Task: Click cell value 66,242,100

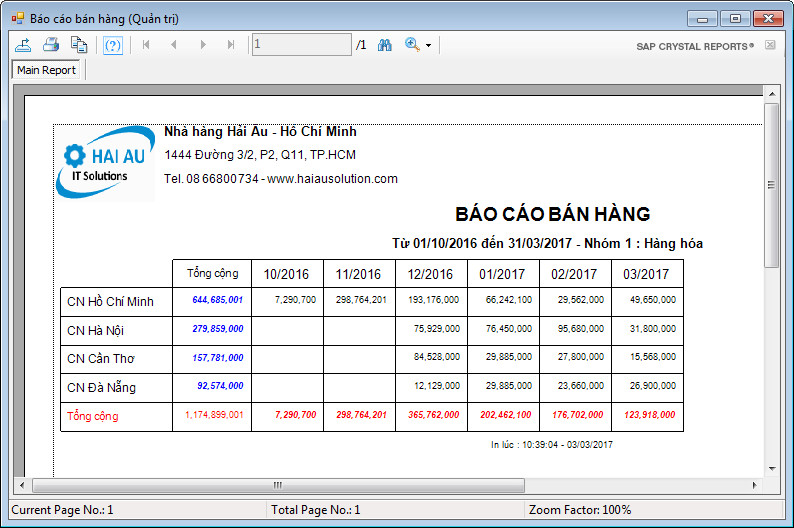Action: click(508, 300)
